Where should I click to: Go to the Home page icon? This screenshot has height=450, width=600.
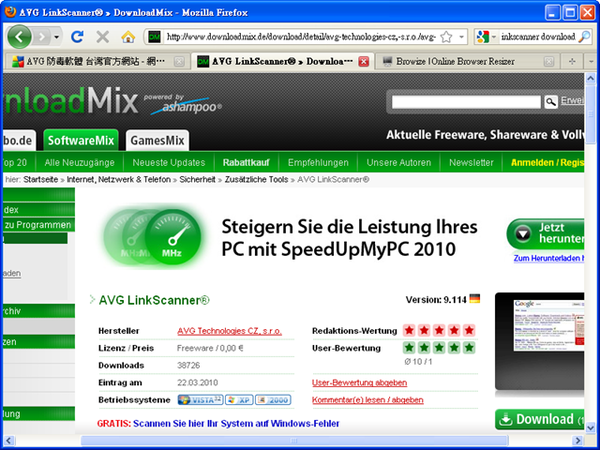128,37
